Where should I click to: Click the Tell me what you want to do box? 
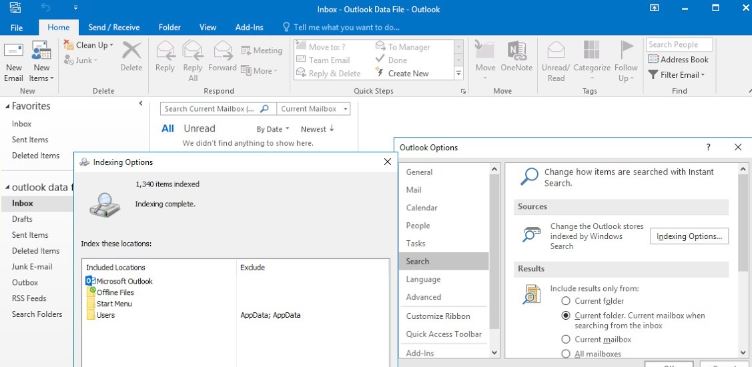coord(341,27)
